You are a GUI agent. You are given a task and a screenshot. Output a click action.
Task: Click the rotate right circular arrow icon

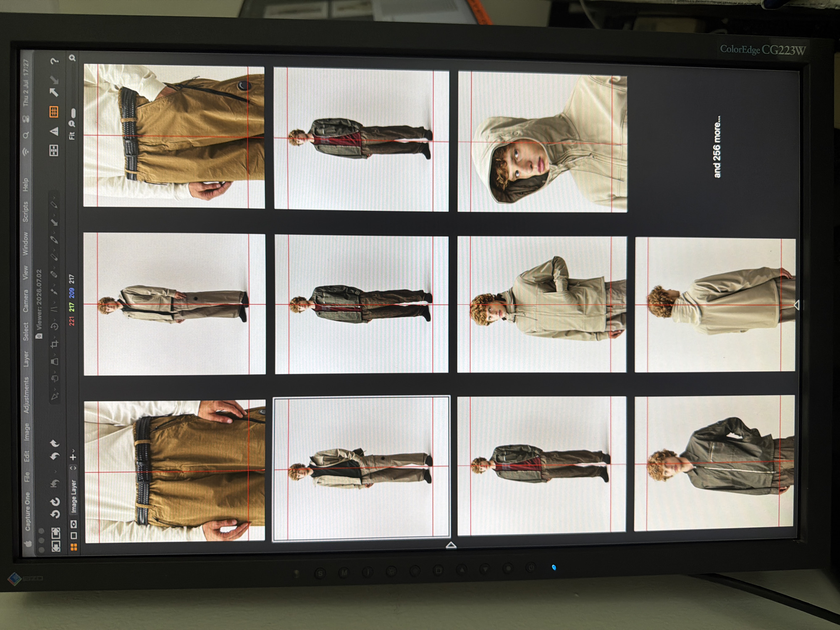(x=55, y=502)
